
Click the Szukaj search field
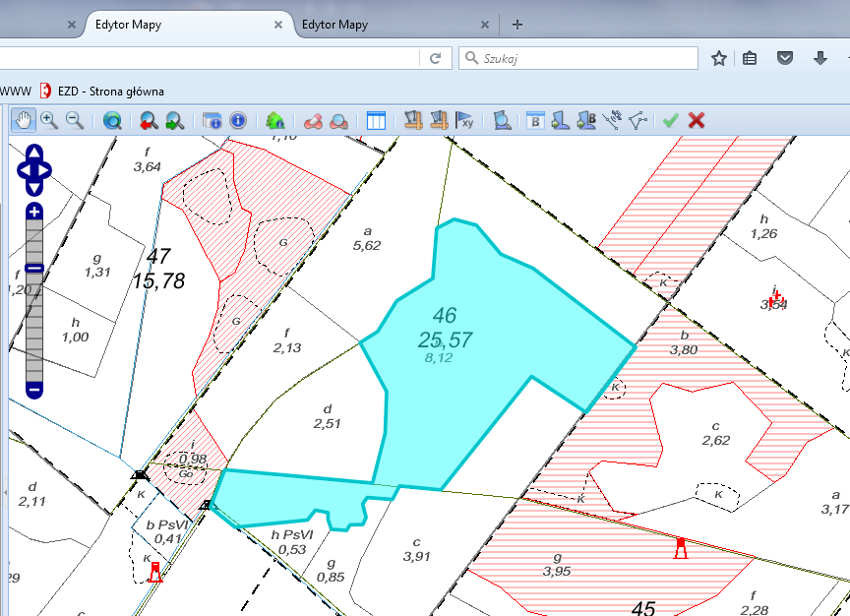click(580, 59)
